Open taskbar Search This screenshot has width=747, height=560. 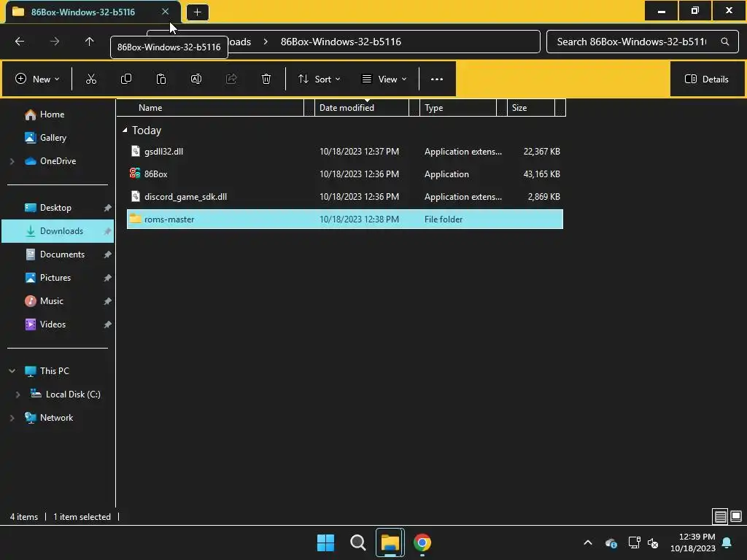[357, 542]
